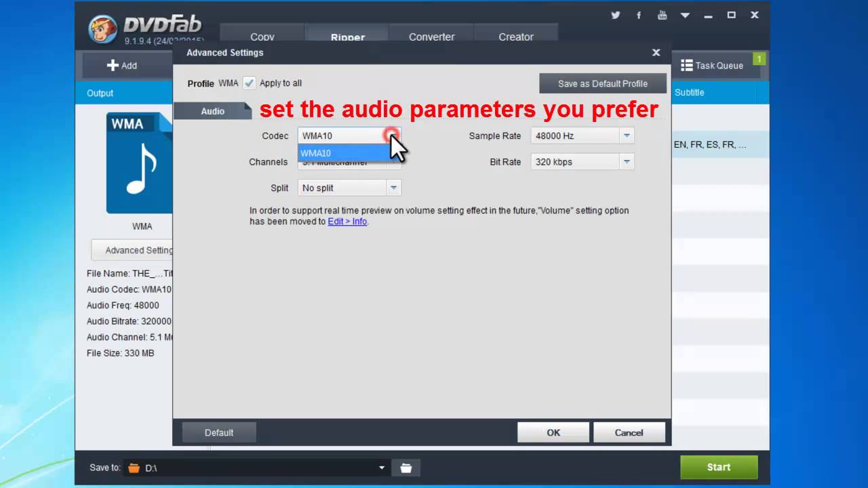The image size is (868, 488).
Task: Click the Task Queue count badge
Action: [759, 59]
